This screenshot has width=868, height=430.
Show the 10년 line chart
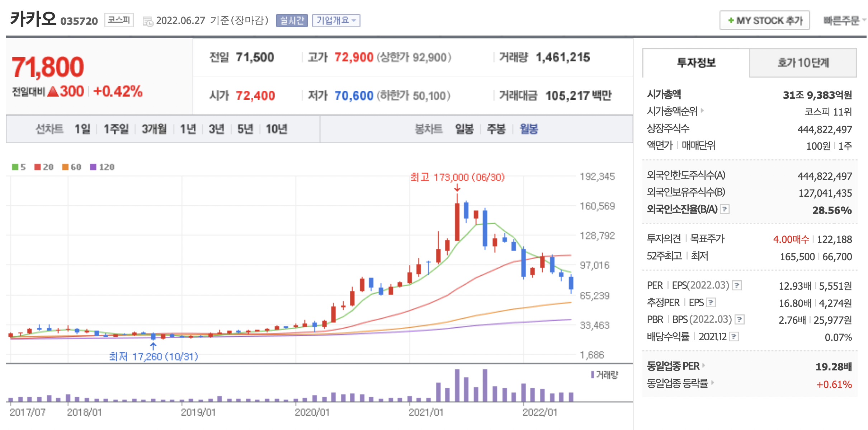pos(277,129)
